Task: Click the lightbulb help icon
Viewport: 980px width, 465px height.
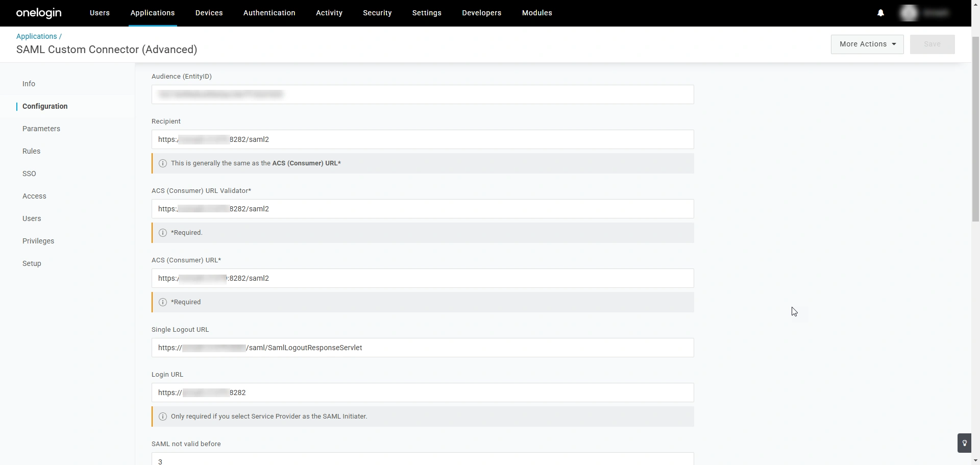Action: pyautogui.click(x=964, y=443)
